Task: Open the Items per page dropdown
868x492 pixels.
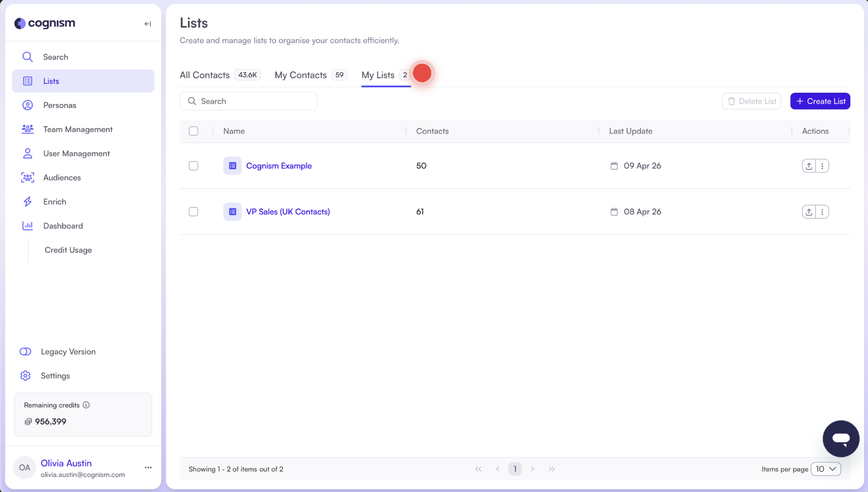Action: [826, 469]
